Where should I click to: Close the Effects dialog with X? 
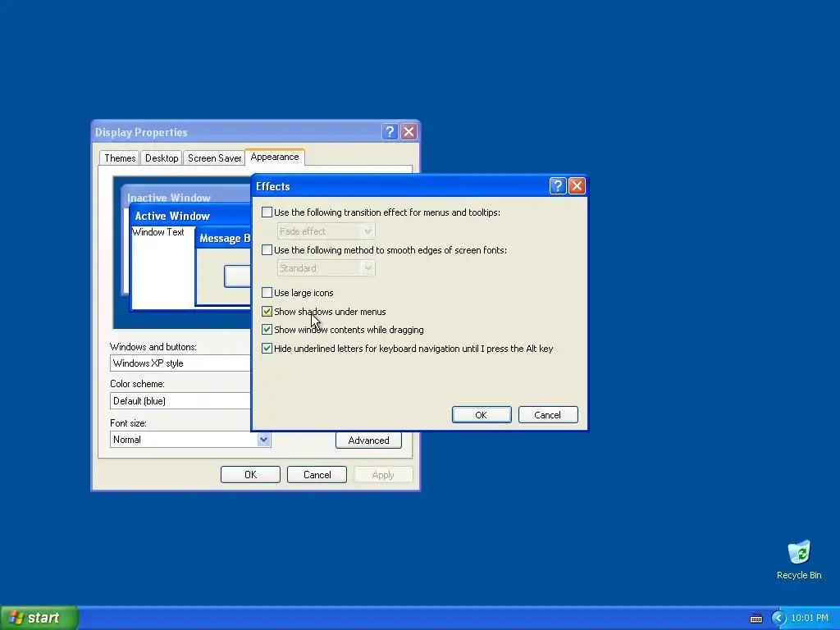pos(577,186)
